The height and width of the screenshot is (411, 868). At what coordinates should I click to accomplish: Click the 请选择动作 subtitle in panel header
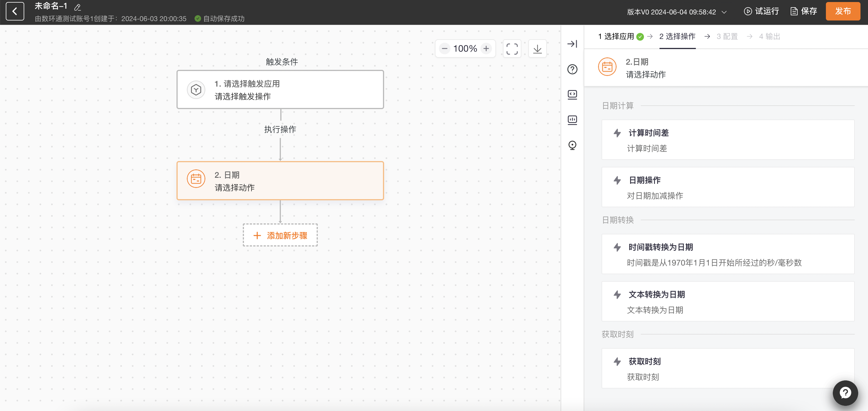(x=646, y=74)
